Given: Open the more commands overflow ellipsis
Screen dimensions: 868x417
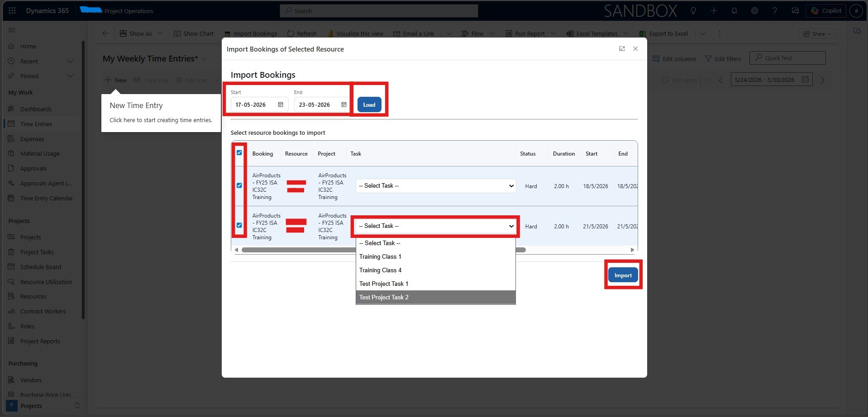Looking at the screenshot, I should tap(720, 33).
